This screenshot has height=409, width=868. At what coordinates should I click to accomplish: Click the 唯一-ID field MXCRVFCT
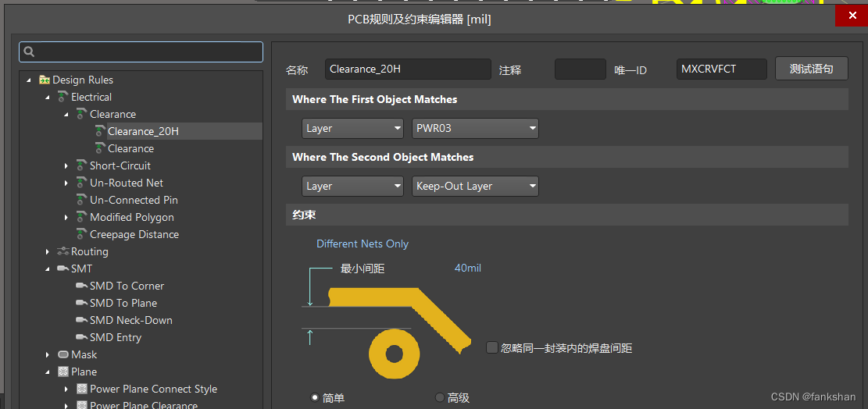[x=722, y=69]
